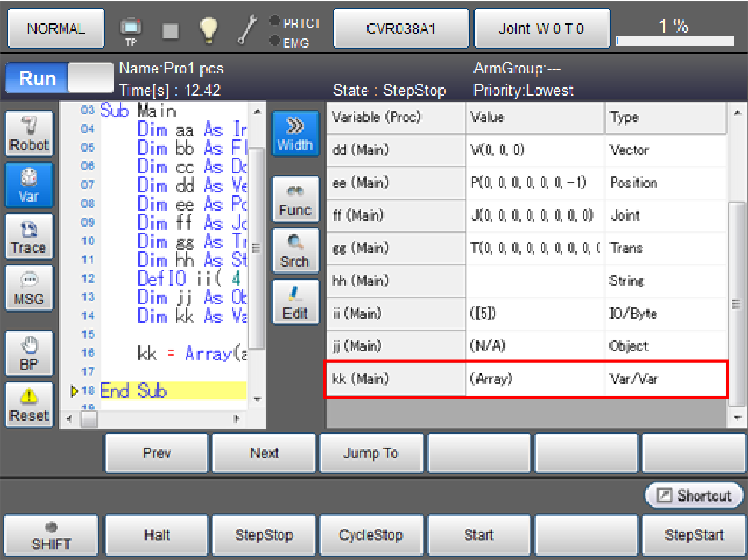Open the Robot panel in sidebar
Screen dimensions: 748x560
tap(29, 134)
